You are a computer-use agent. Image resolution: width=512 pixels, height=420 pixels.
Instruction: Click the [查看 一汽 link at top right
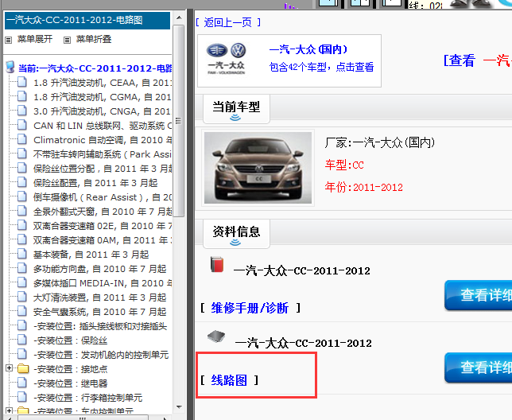click(477, 60)
